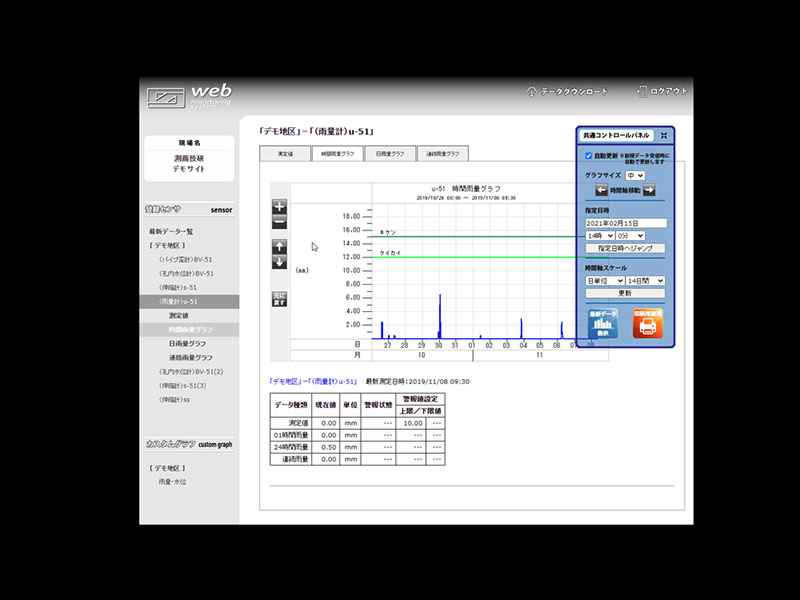Switch to the 日雨量グラフ tab
800x600 pixels.
pos(390,154)
